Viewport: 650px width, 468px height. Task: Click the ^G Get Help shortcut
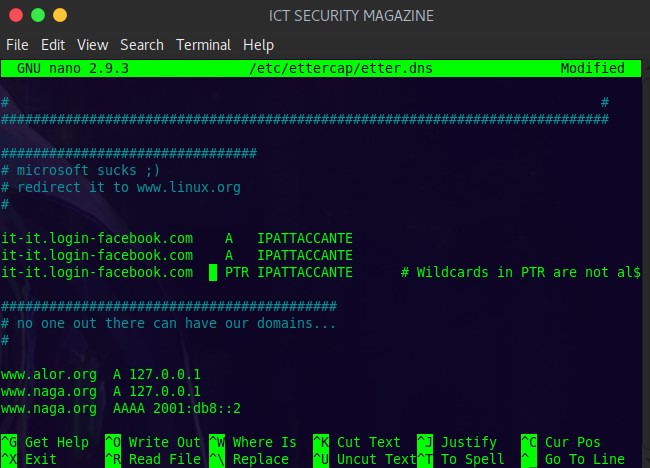(x=45, y=442)
